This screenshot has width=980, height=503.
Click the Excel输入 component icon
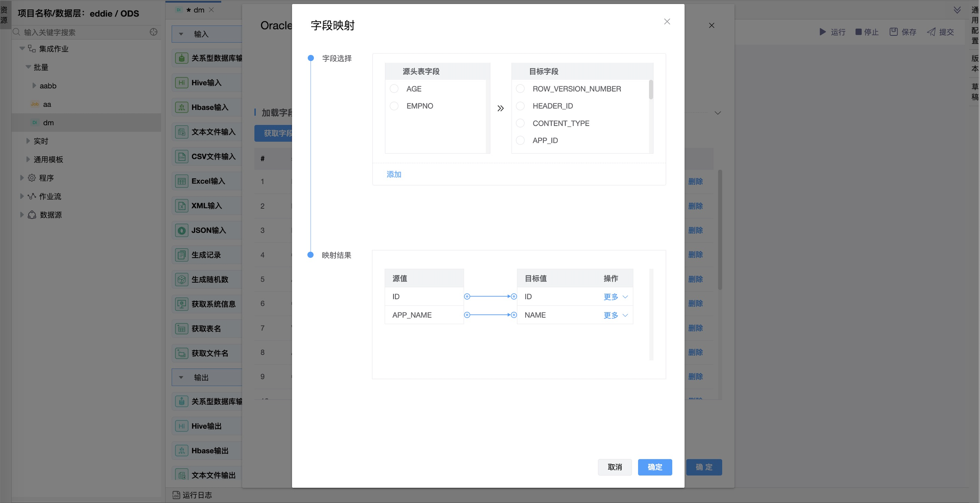[x=182, y=181]
